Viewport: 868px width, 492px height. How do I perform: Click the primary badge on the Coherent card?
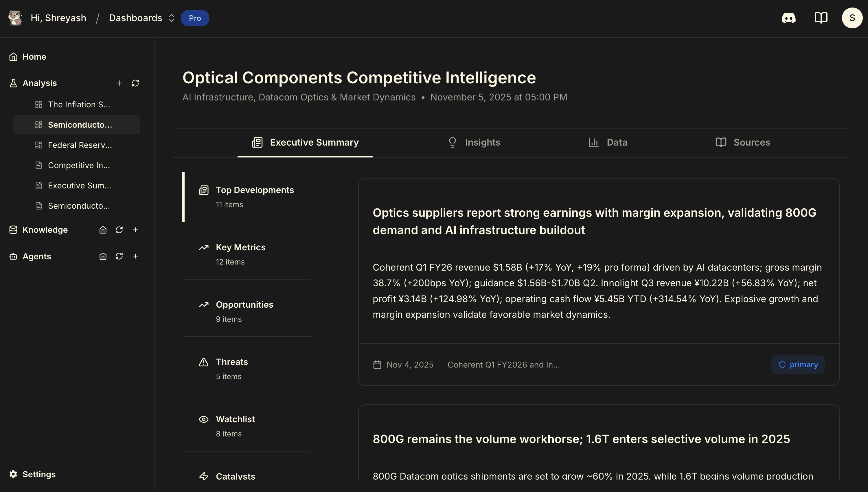(798, 365)
